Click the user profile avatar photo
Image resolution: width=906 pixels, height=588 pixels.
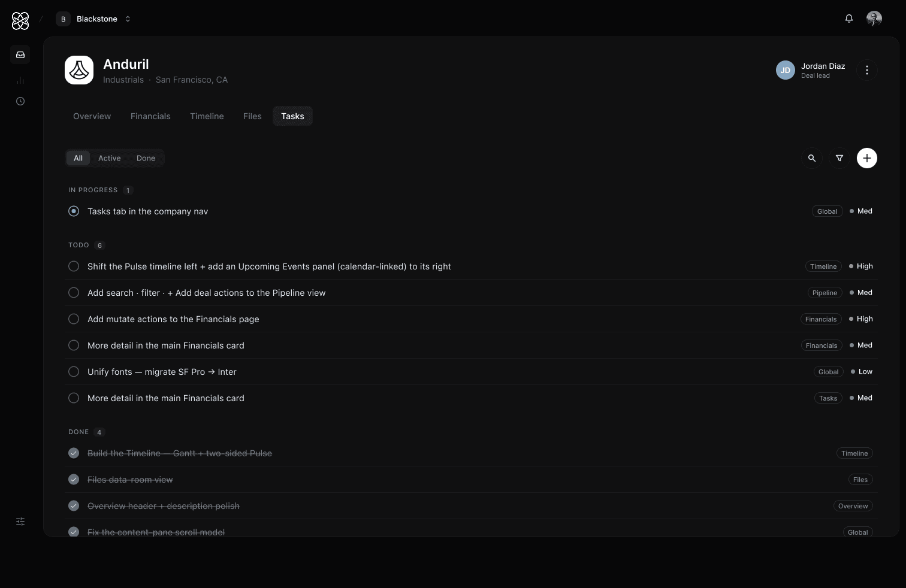[x=874, y=19]
